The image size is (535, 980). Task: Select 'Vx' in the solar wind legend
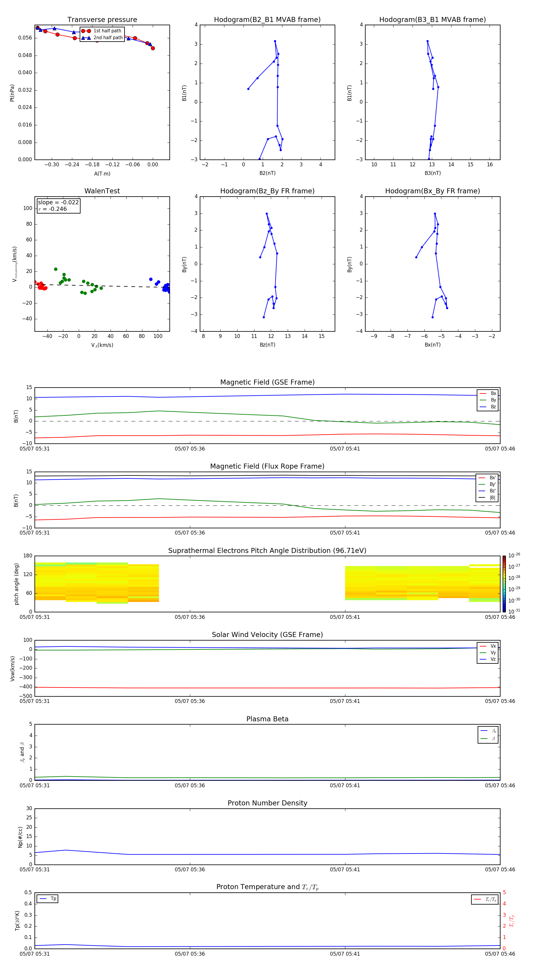coord(488,647)
